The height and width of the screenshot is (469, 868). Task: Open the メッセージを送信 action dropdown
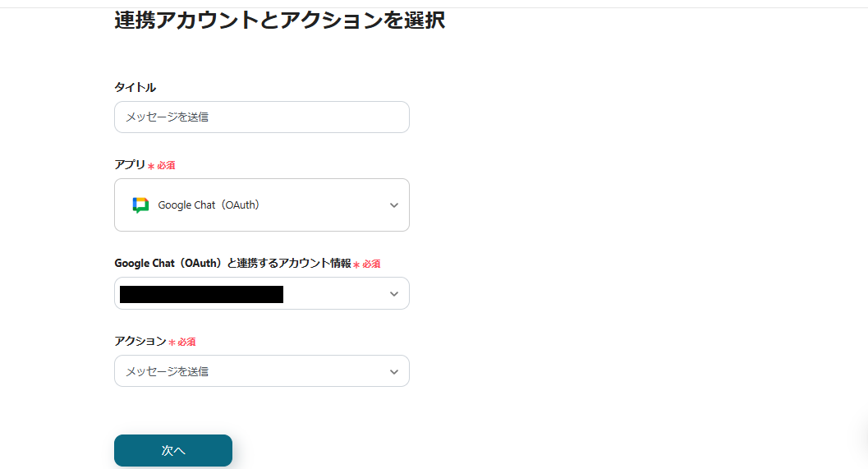[x=262, y=371]
